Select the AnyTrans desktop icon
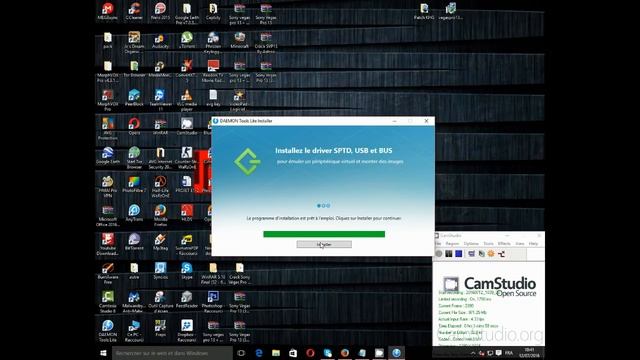This screenshot has height=360, width=640. pos(134,213)
